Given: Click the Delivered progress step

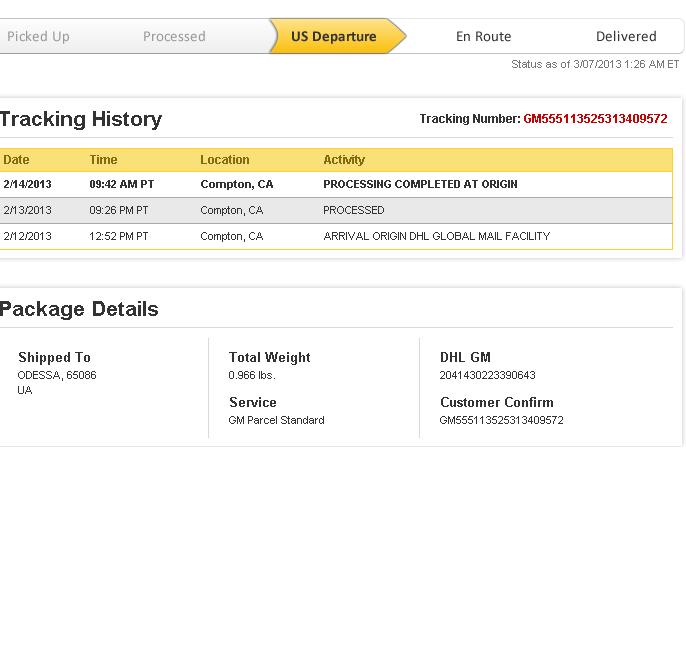Looking at the screenshot, I should pos(626,36).
